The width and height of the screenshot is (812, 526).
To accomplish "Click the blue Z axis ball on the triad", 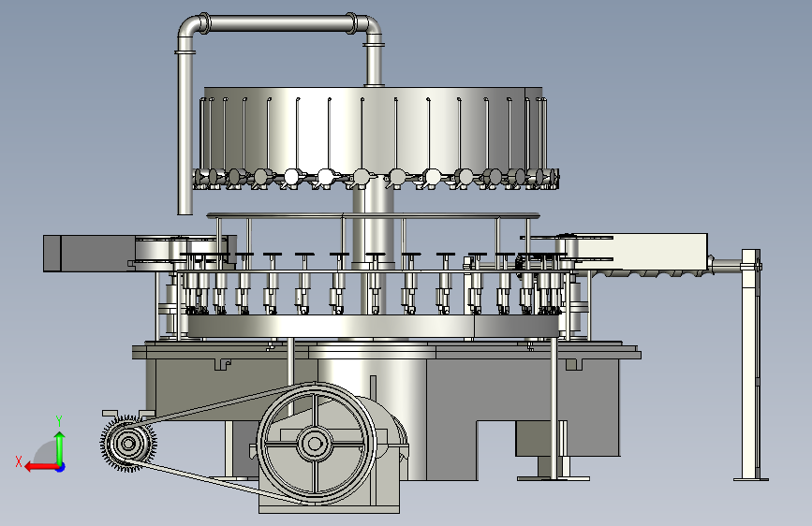I will (61, 467).
